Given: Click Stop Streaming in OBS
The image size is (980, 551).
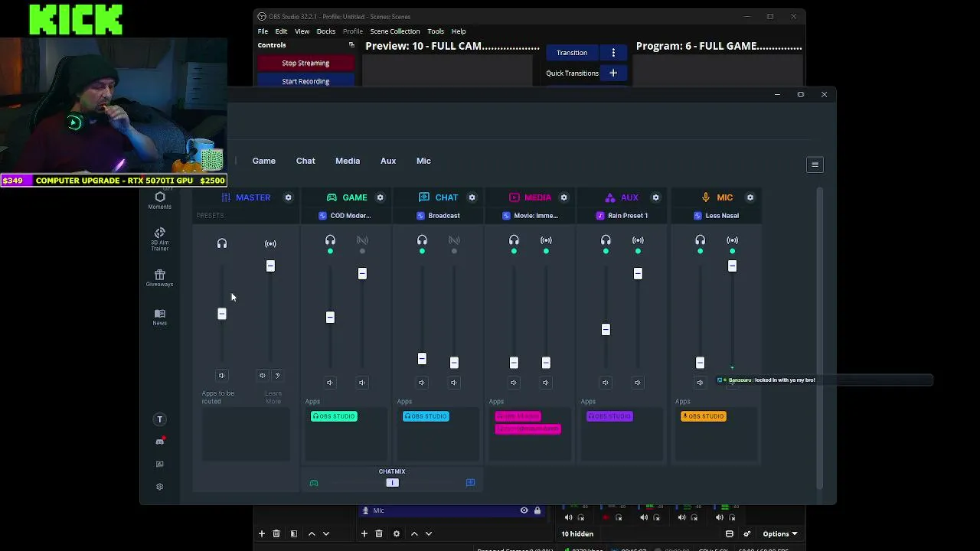Looking at the screenshot, I should (x=305, y=63).
